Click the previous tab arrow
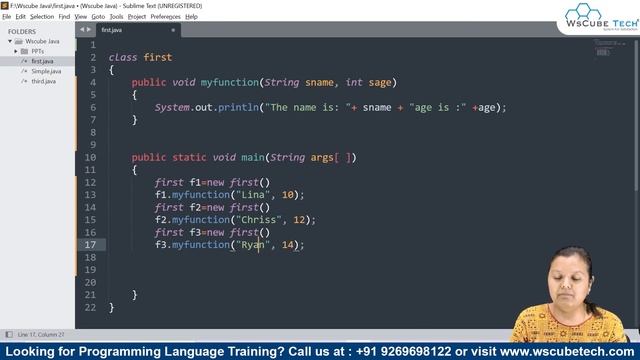 [82, 29]
